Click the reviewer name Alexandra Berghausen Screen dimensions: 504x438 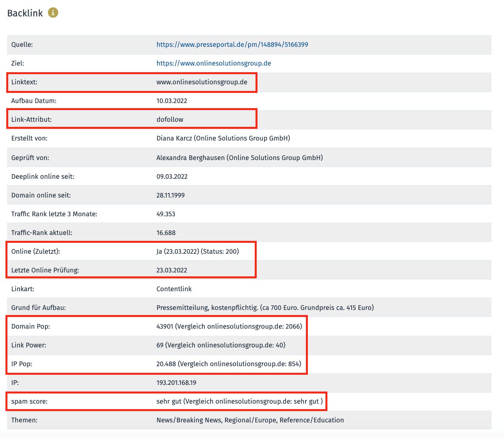click(190, 158)
